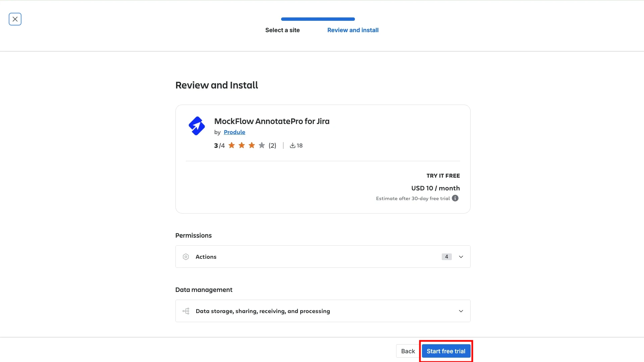Click the Back button
The image size is (644, 362).
(408, 351)
